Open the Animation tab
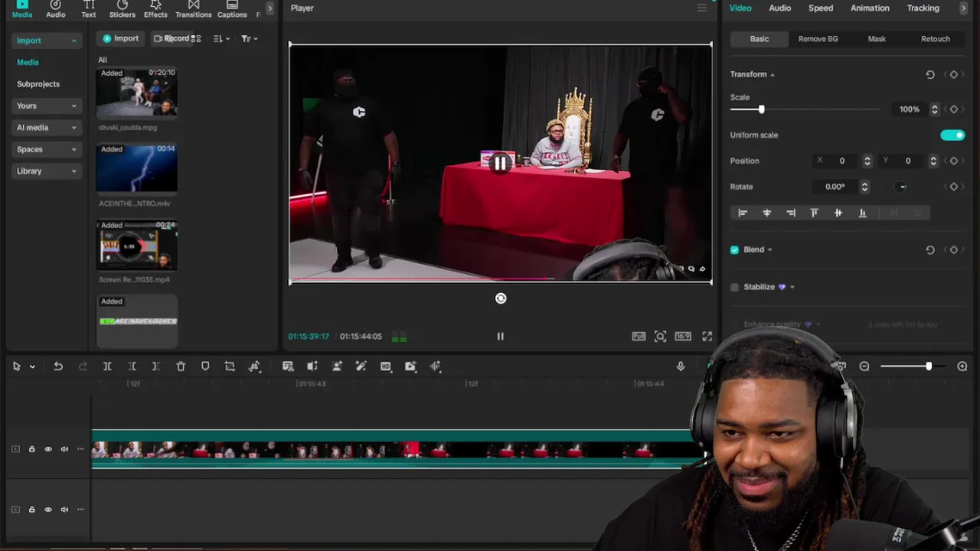 point(870,8)
